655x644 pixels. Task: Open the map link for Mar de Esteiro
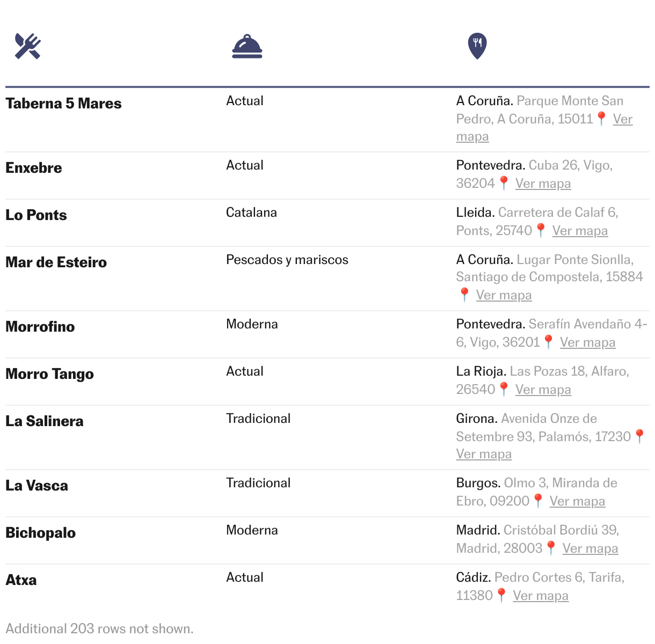pyautogui.click(x=504, y=295)
